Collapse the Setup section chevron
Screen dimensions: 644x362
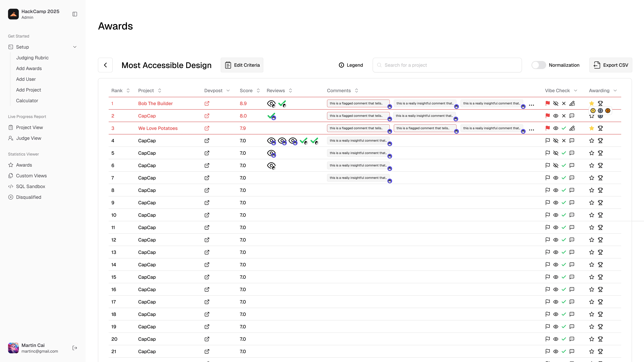click(75, 47)
